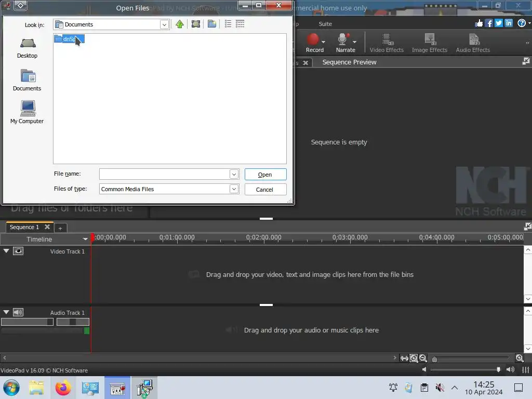Switch file view to details mode

240,24
